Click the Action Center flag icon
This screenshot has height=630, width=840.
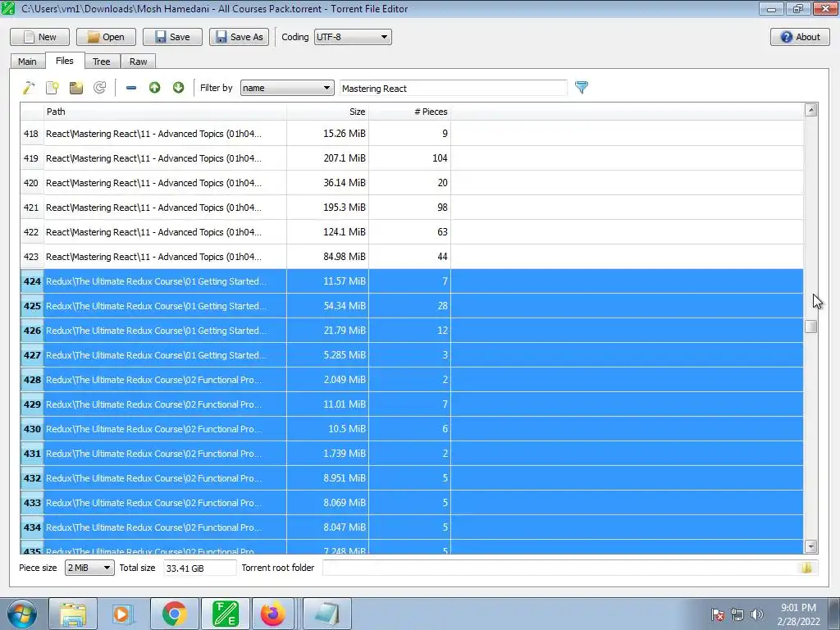(717, 614)
